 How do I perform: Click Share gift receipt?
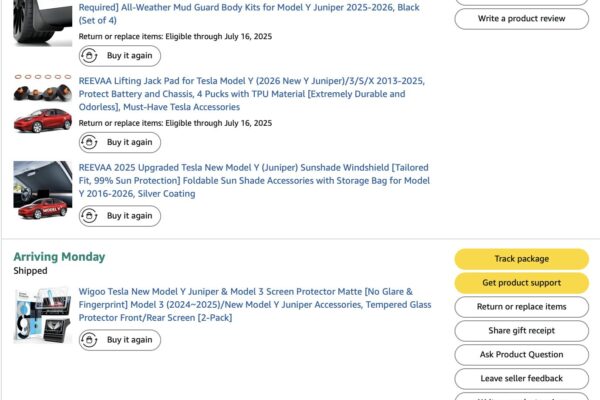[521, 331]
